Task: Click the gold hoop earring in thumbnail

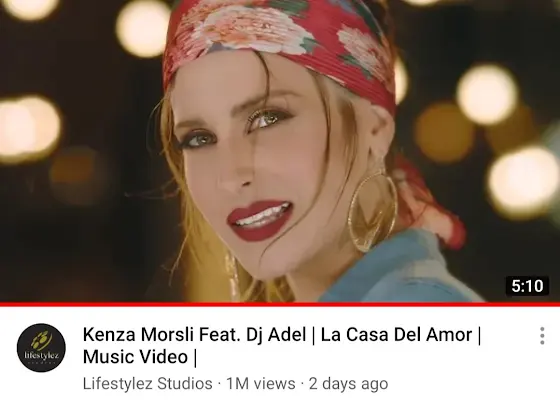Action: (372, 211)
